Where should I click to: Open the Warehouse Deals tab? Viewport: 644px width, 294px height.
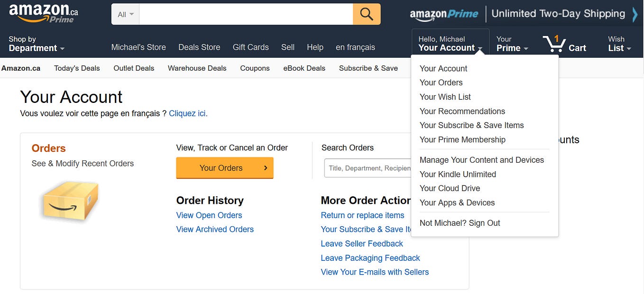click(x=197, y=68)
